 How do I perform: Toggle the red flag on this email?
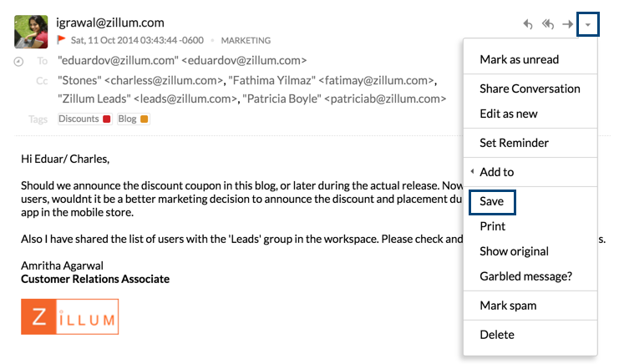point(62,40)
